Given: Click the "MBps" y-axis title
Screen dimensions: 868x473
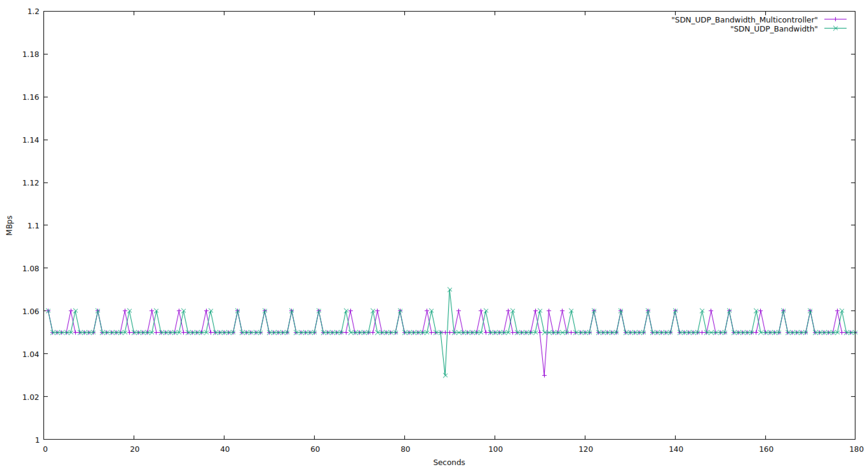Looking at the screenshot, I should [9, 225].
